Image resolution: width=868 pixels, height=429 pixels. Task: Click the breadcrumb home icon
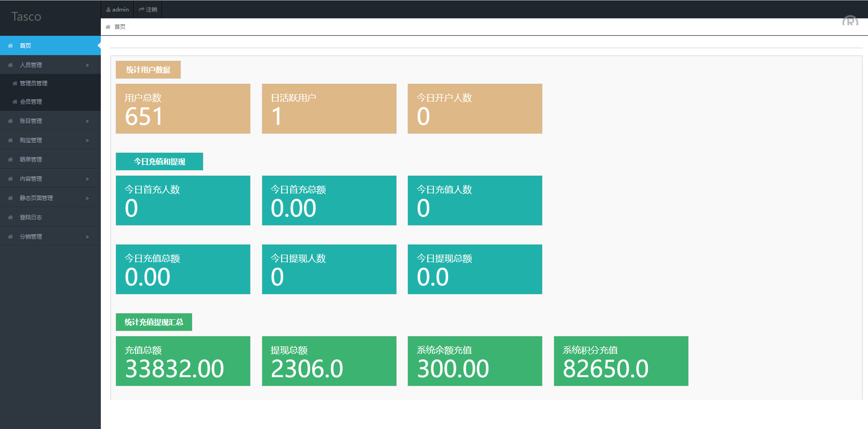pyautogui.click(x=108, y=27)
